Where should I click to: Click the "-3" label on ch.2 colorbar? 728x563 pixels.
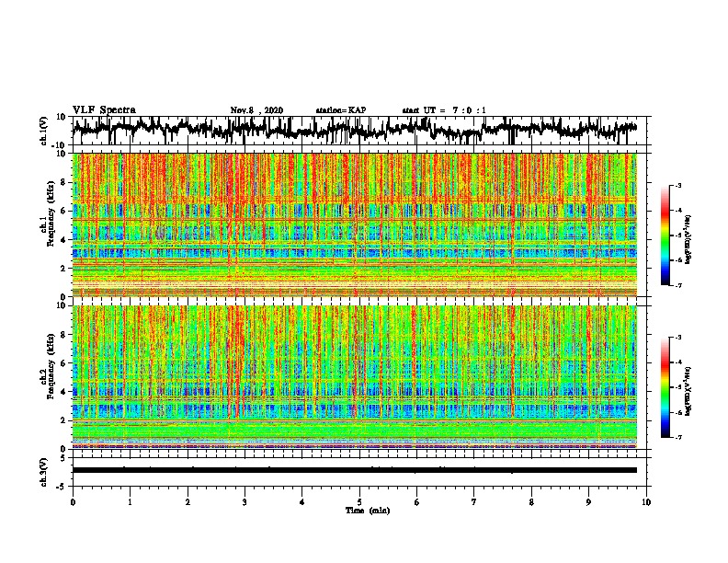tap(678, 338)
